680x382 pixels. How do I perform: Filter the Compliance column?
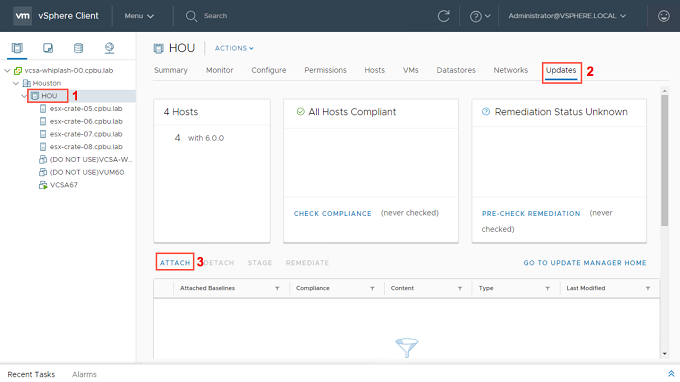click(x=372, y=288)
